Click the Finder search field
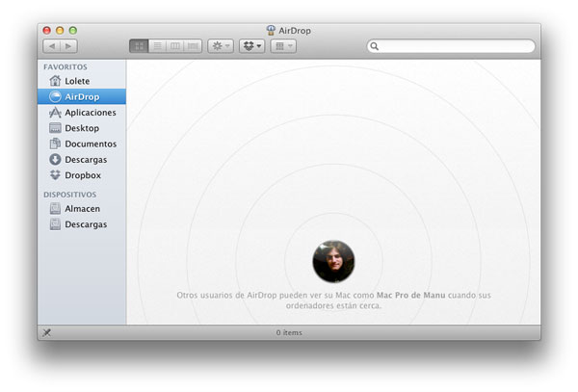This screenshot has width=578, height=392. (x=451, y=46)
